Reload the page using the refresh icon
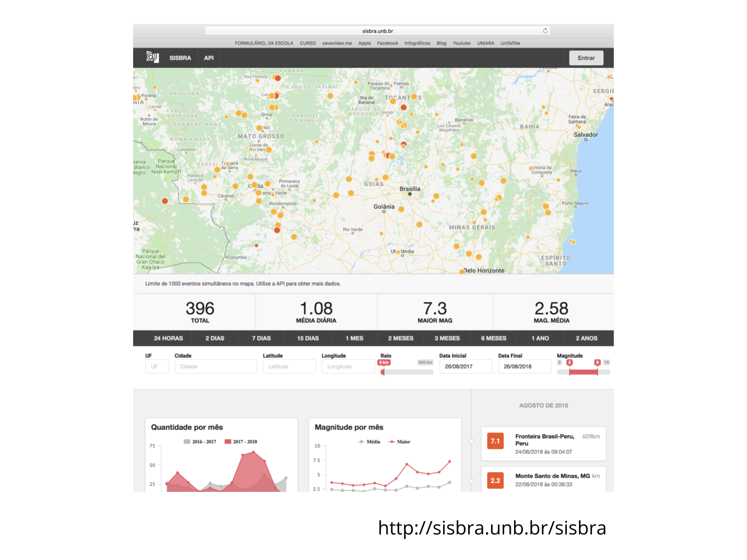 [545, 31]
